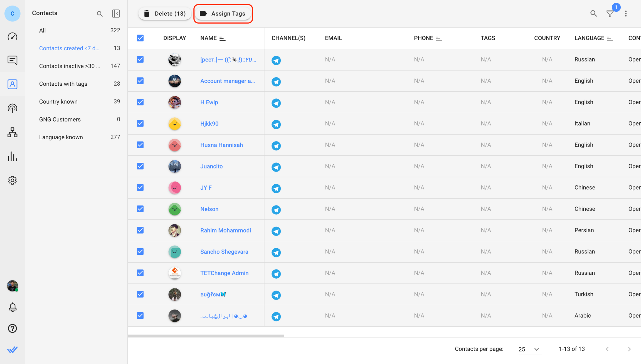
Task: Click the horizontal table scrollbar
Action: 206,336
